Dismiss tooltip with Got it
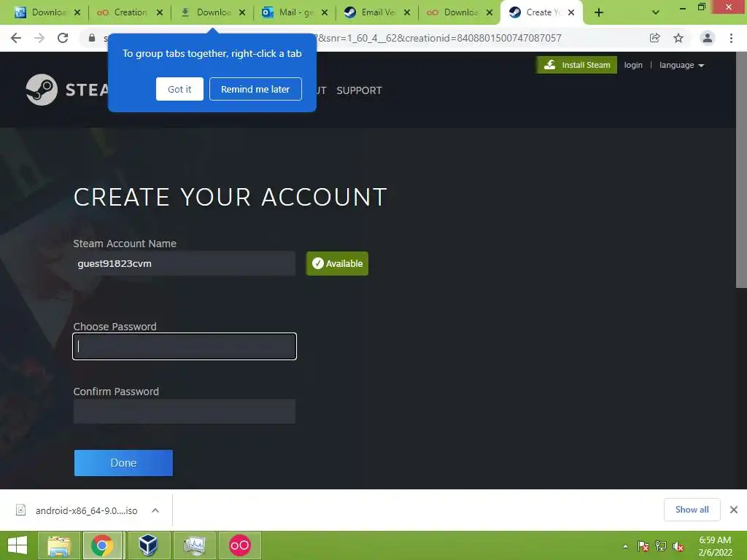 coord(179,89)
